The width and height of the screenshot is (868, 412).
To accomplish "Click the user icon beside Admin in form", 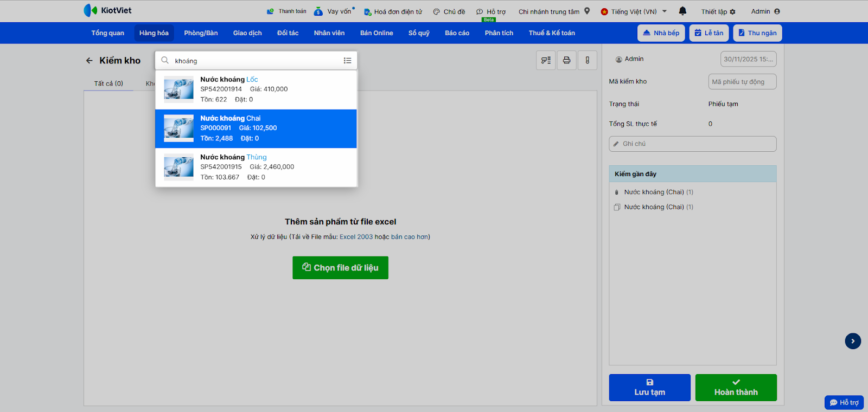I will pyautogui.click(x=618, y=59).
